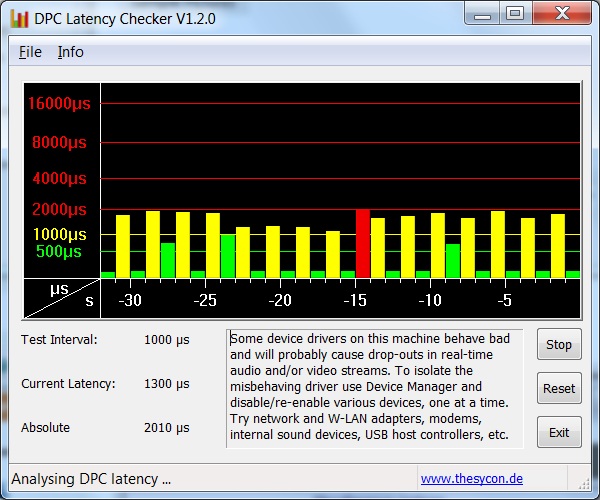Click the window resize grip in the status bar
Screen dimensions: 600x500
click(x=584, y=483)
